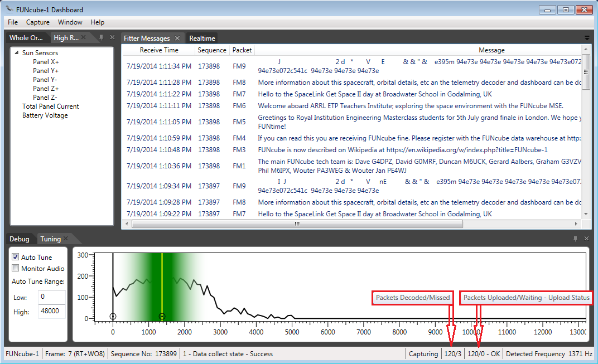Select Battery Voltage in the sensor tree
598x364 pixels.
tap(45, 115)
